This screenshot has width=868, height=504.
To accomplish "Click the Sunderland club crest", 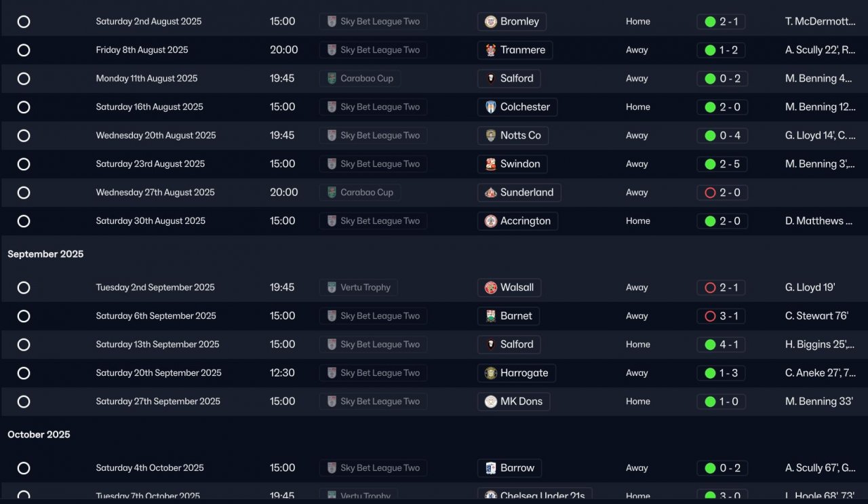I will click(x=490, y=193).
